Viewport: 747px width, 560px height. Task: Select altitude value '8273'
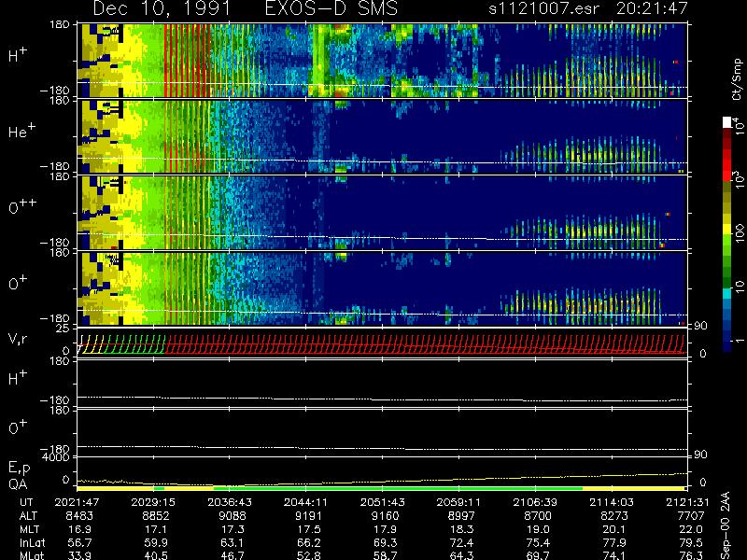[613, 516]
